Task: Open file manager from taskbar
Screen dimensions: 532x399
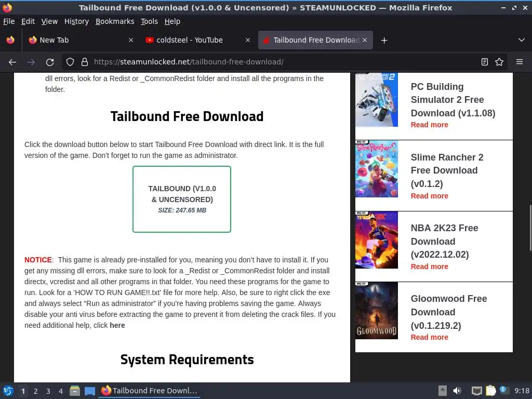Action: point(75,391)
